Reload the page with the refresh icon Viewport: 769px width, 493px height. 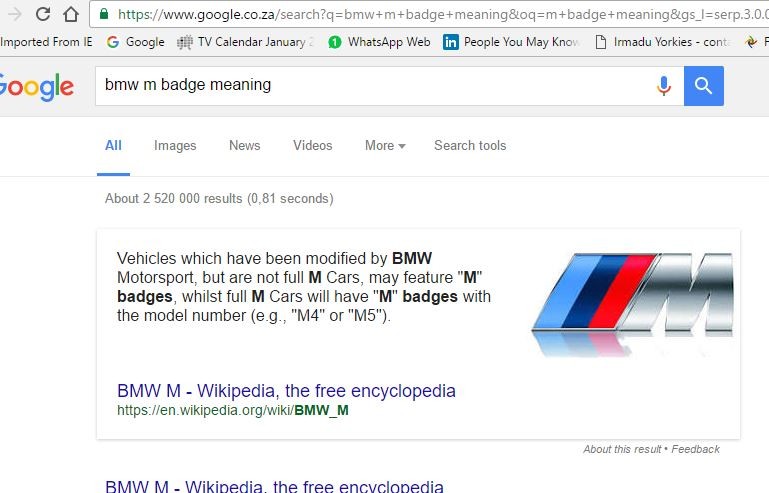pos(43,14)
